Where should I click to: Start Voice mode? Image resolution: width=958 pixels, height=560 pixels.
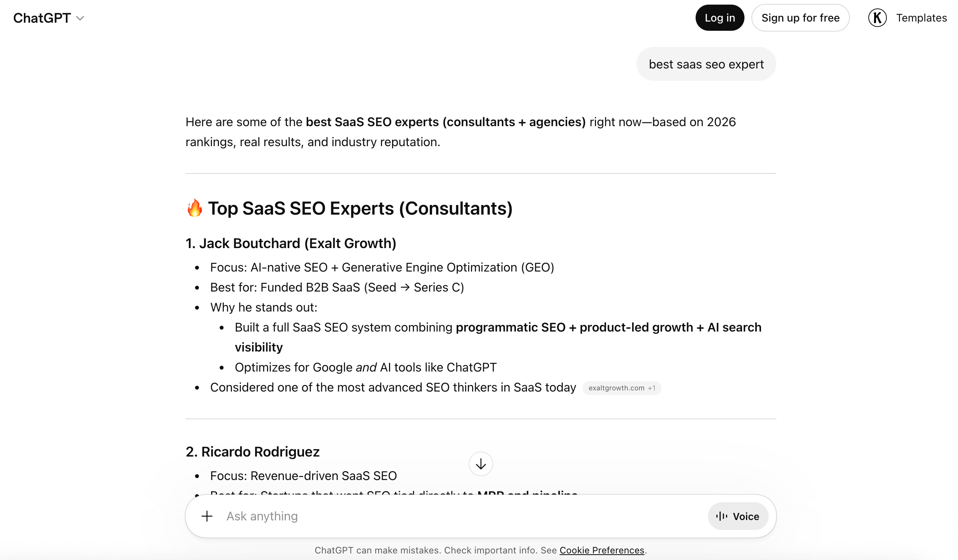coord(738,516)
